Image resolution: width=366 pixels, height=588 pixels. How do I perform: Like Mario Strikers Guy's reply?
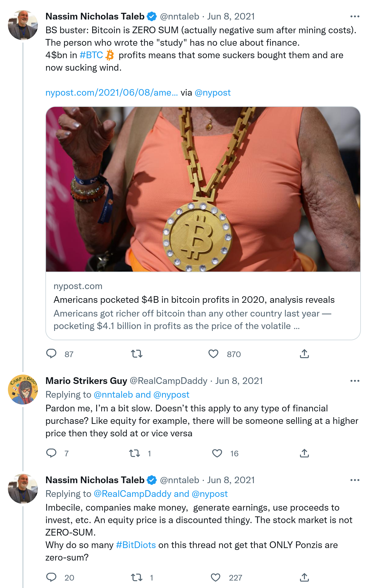pyautogui.click(x=217, y=453)
